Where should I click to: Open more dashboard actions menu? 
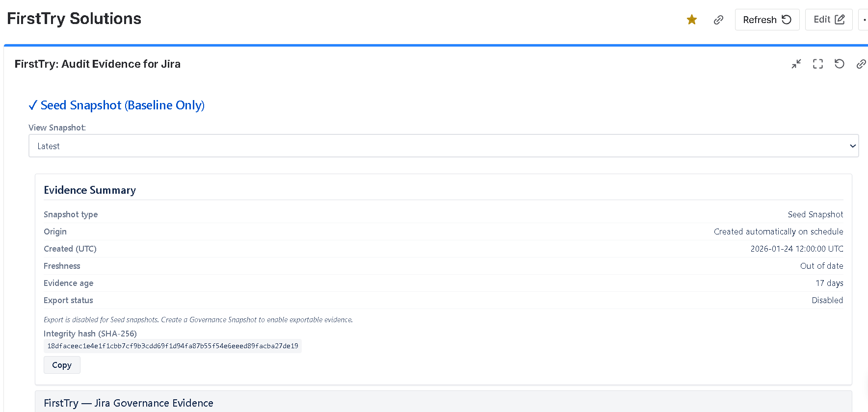click(864, 20)
